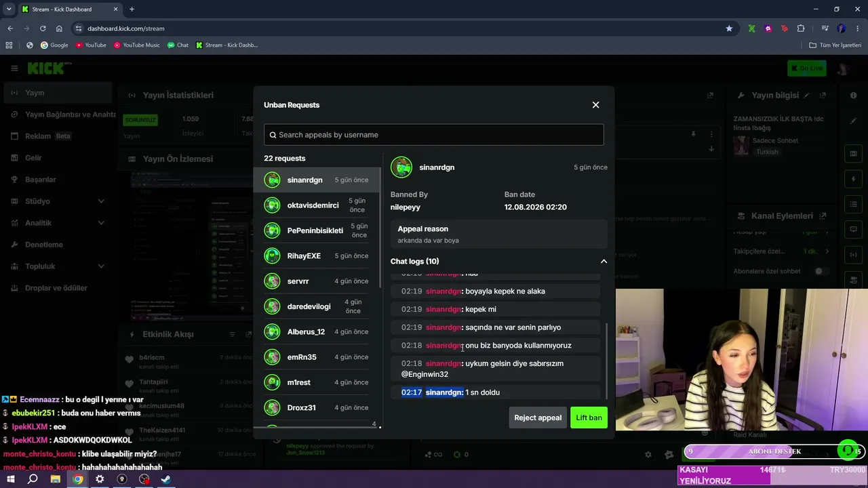Open the Chrome tab search dropdown
The height and width of the screenshot is (488, 868).
pyautogui.click(x=9, y=9)
